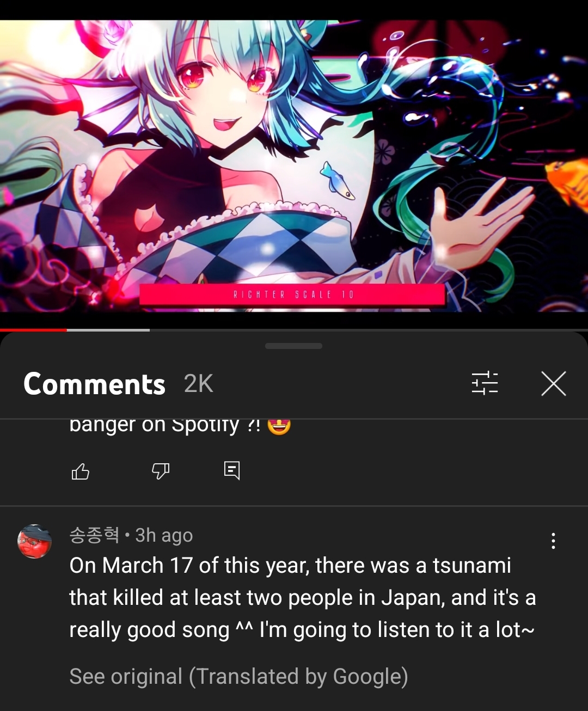Open three-dot menu on 송종혁's comment
This screenshot has width=588, height=711.
[x=553, y=541]
